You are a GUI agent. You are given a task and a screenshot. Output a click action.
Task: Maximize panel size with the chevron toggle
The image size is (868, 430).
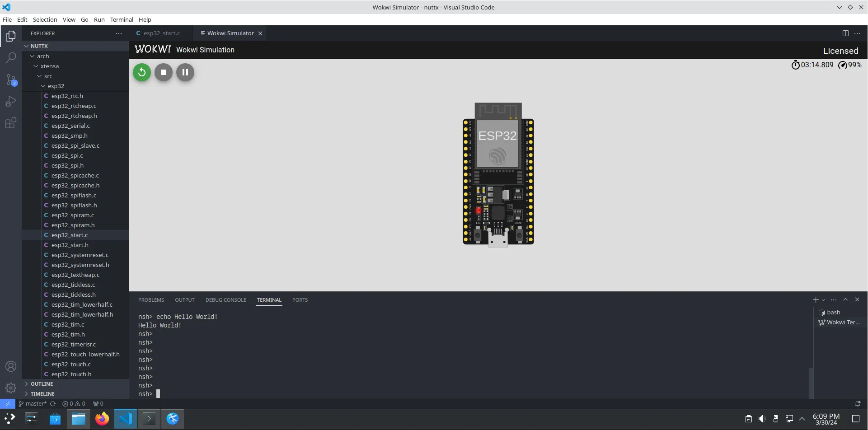(x=845, y=299)
